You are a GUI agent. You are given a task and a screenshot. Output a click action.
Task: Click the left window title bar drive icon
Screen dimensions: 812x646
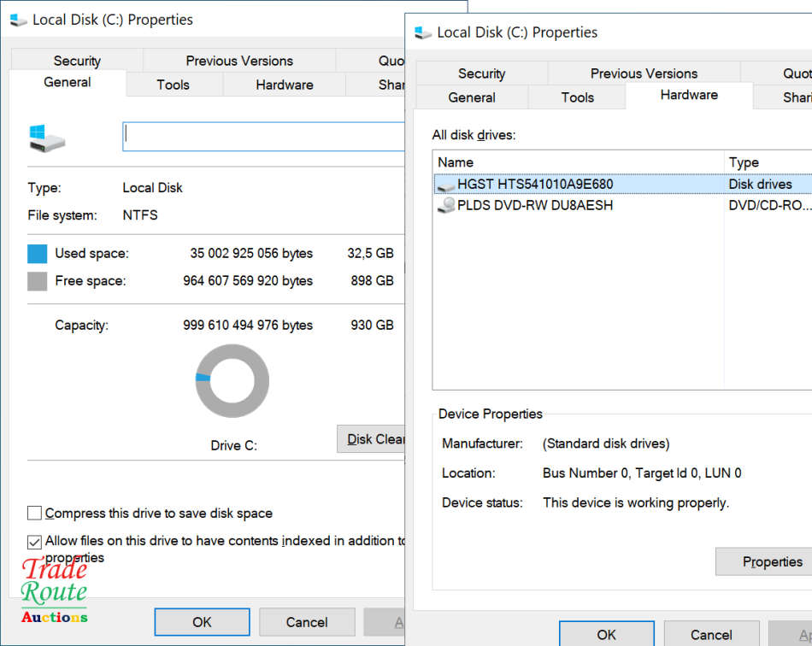click(18, 20)
